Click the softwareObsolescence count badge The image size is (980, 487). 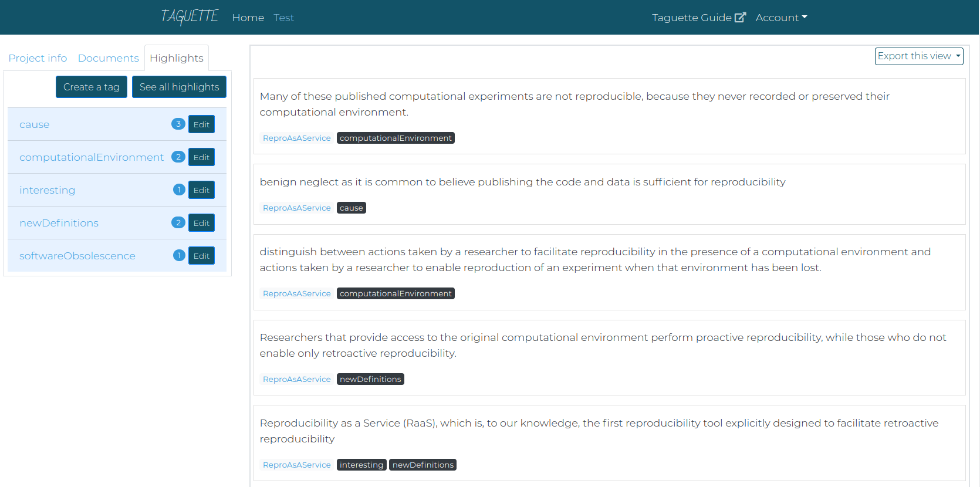pos(179,255)
